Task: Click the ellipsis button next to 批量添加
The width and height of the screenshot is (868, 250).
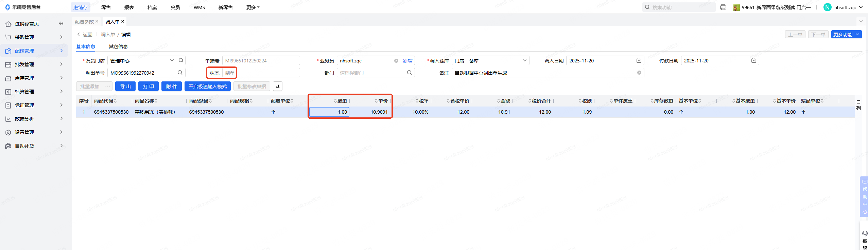Action: point(108,86)
